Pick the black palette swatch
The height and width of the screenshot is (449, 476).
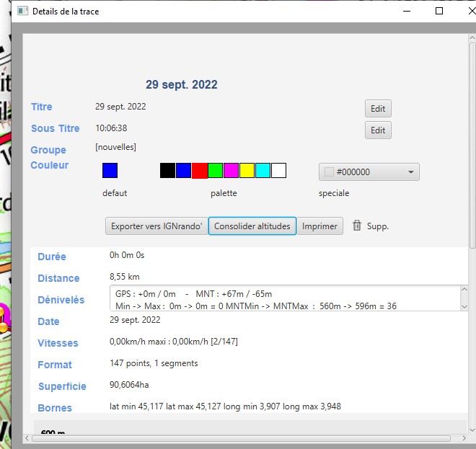pos(167,171)
